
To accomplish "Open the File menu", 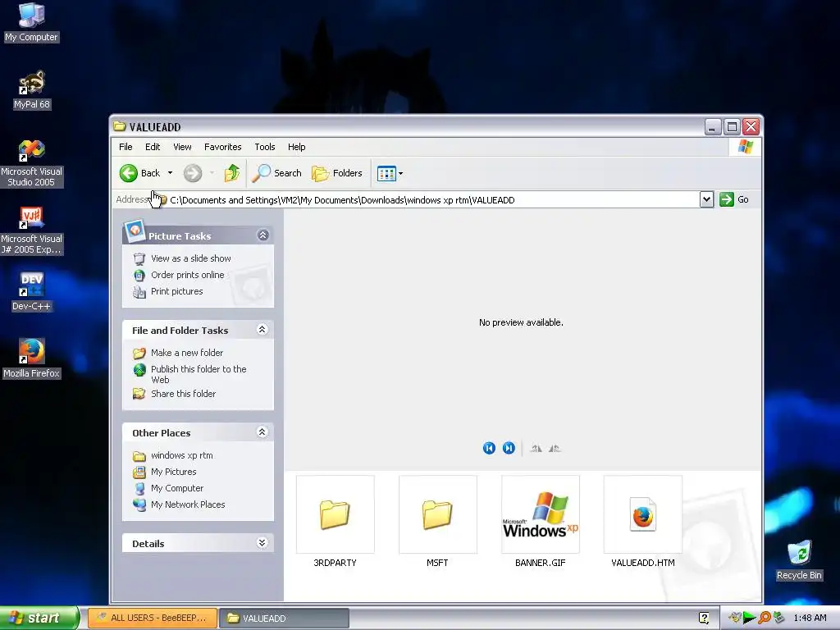I will click(126, 147).
